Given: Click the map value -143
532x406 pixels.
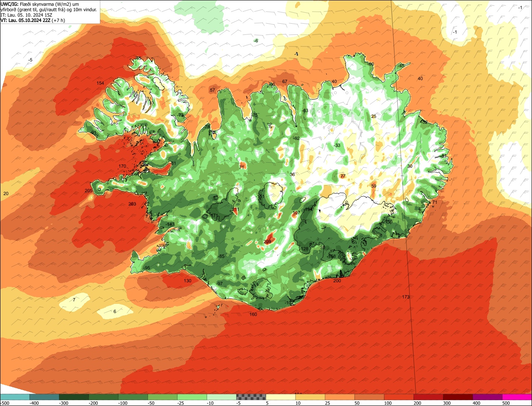Looking at the screenshot, I should pyautogui.click(x=170, y=225).
